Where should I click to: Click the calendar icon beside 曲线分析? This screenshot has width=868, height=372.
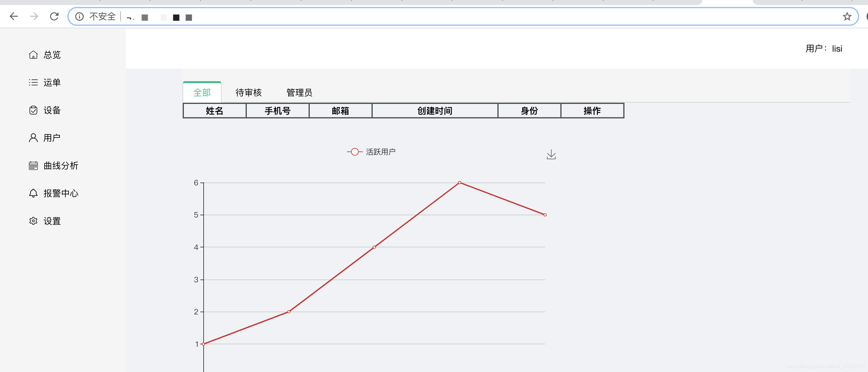coord(33,166)
